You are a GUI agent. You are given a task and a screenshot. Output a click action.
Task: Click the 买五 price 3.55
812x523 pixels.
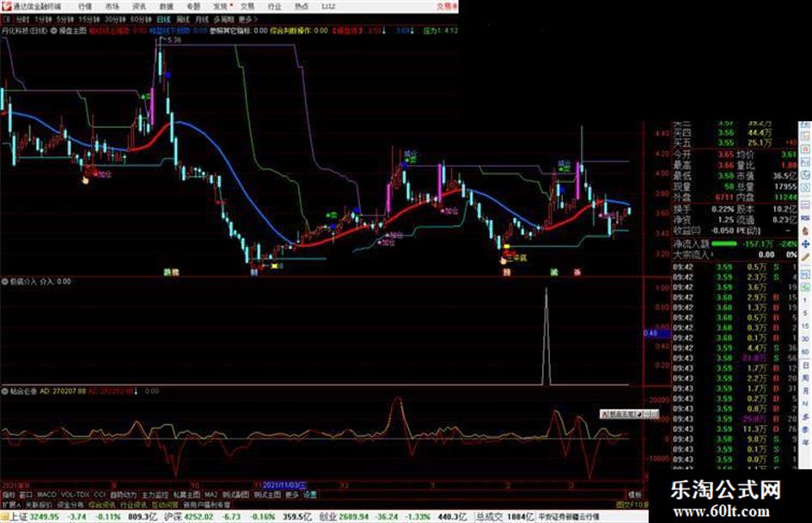tap(726, 143)
